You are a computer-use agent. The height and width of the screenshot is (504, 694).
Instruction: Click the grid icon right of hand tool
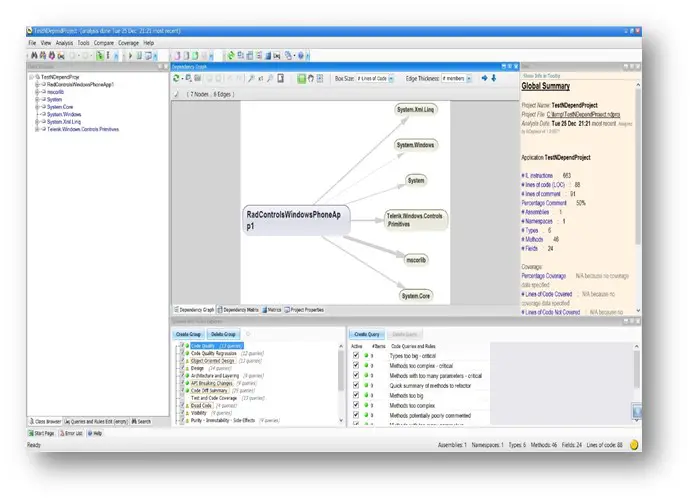(320, 78)
